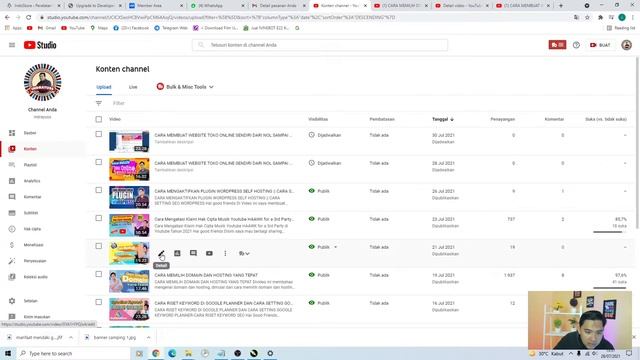Select checkbox of Domain dan Hosting video

coord(99,274)
